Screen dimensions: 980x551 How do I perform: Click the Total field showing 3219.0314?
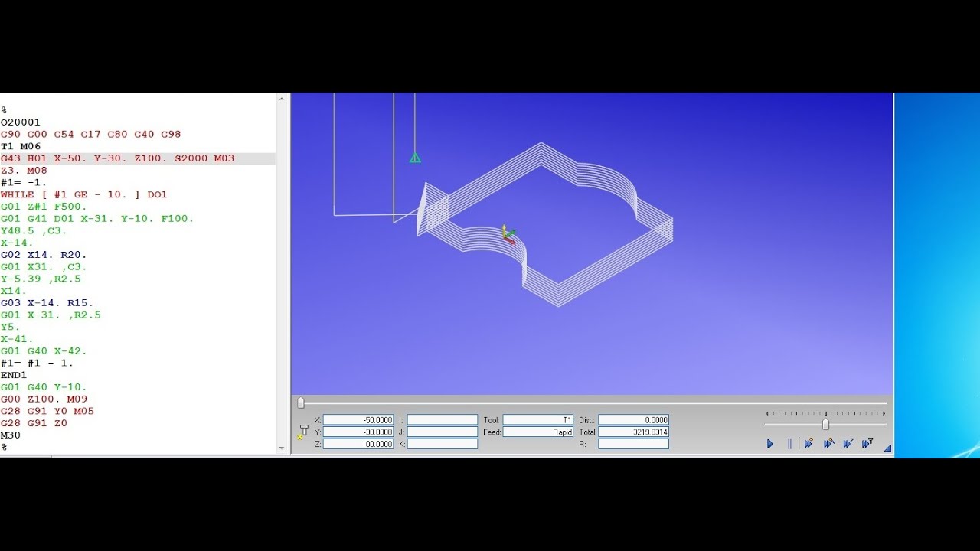[634, 432]
